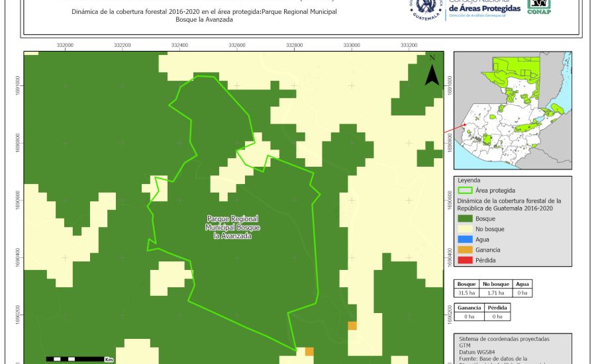The width and height of the screenshot is (596, 364).
Task: Click the orange Ganancia pixel at park's southern tip
Action: pos(309,351)
